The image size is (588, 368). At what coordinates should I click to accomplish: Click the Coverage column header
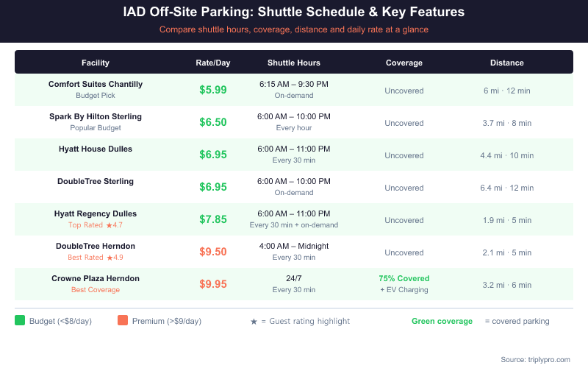404,63
